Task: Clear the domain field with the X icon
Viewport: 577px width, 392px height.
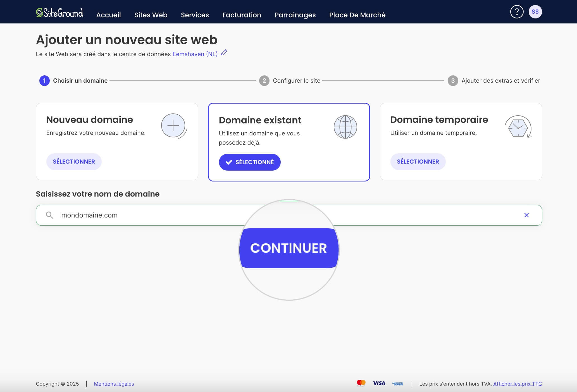Action: (x=526, y=215)
